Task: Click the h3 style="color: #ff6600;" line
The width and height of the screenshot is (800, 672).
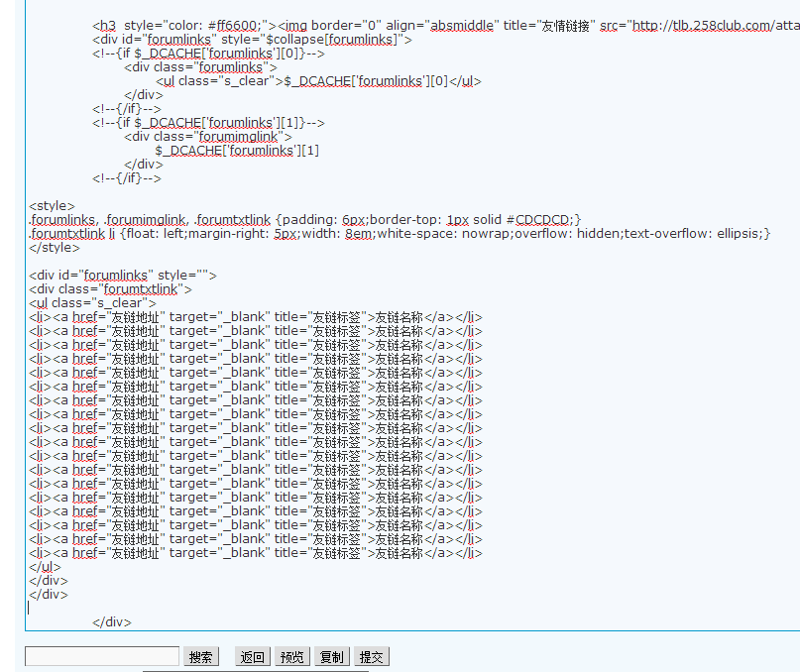Action: click(x=446, y=25)
